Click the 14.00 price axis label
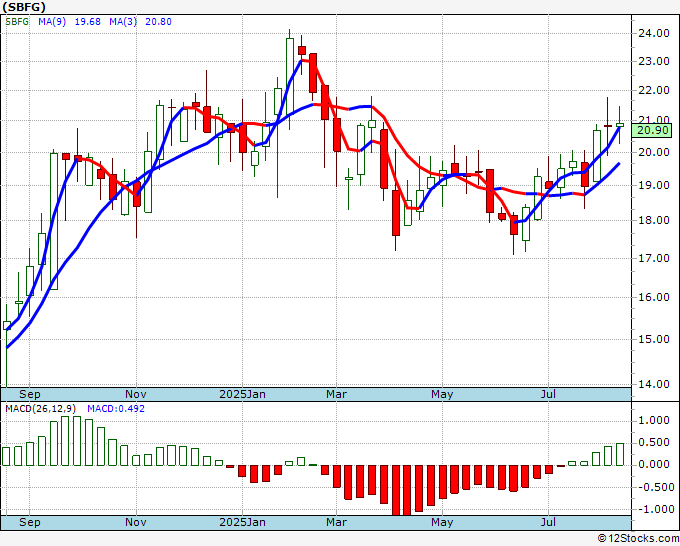The width and height of the screenshot is (680, 546). coord(654,384)
